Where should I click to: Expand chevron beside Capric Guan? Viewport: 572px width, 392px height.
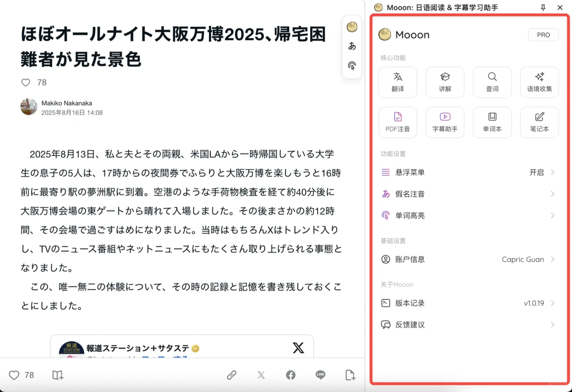click(x=552, y=260)
